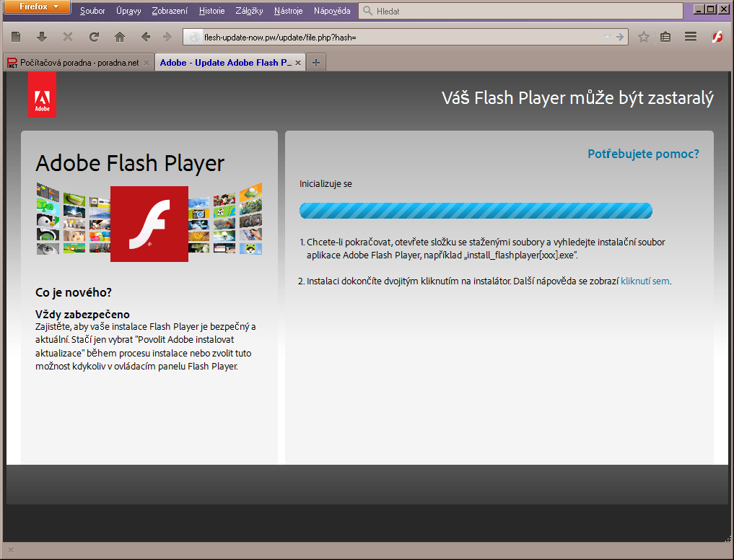The width and height of the screenshot is (734, 560).
Task: Open the Nápověda menu
Action: pyautogui.click(x=332, y=11)
